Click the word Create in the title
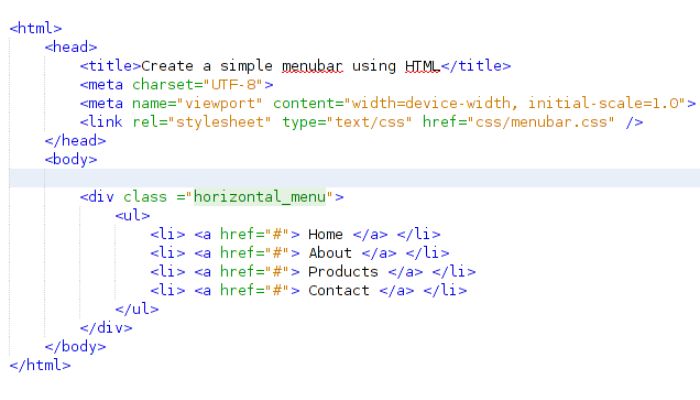 pos(167,66)
